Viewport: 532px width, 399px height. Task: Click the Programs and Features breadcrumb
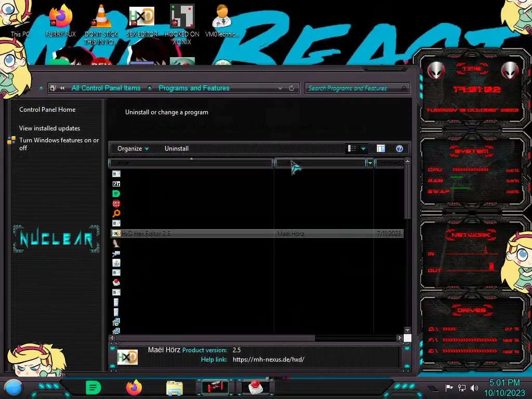(194, 88)
